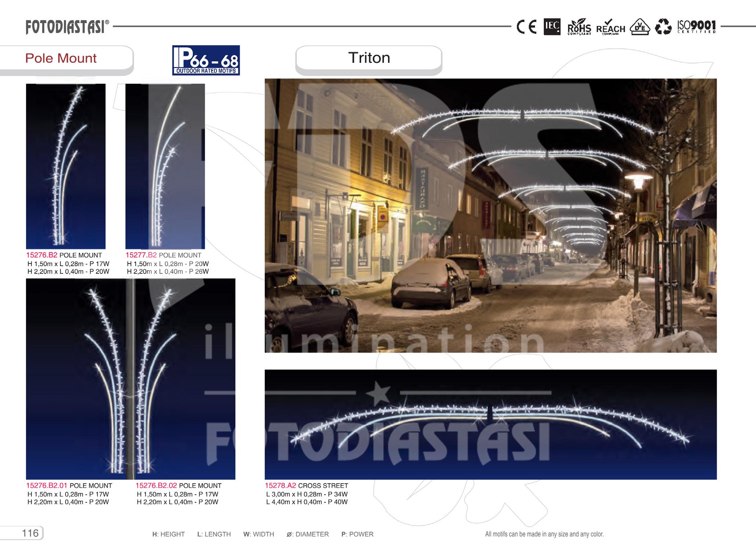Click the CE certification mark icon
756x549 pixels.
526,27
